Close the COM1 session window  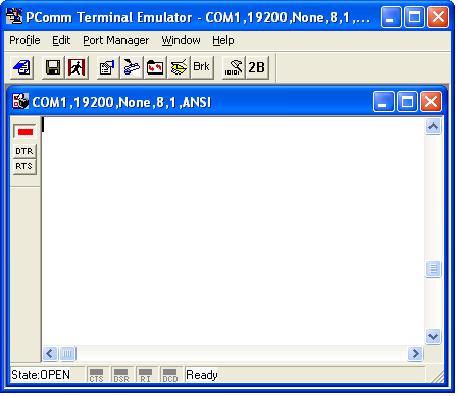431,101
